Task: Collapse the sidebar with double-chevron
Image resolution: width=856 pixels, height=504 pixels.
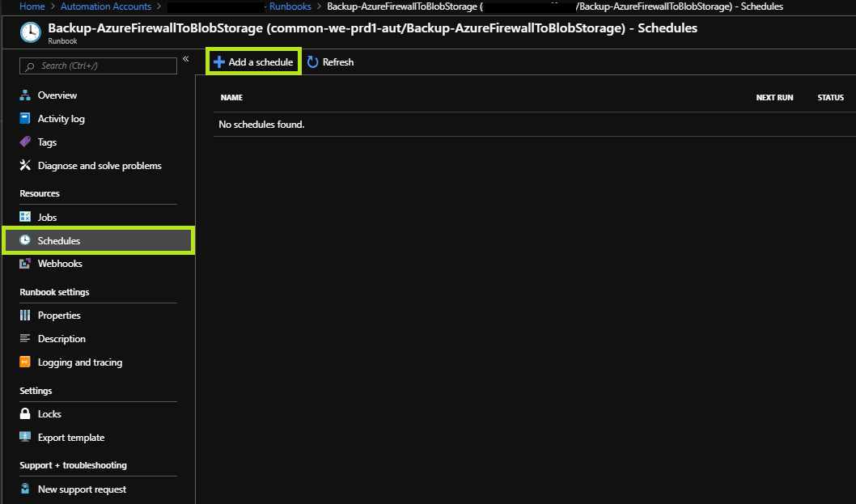Action: 185,58
